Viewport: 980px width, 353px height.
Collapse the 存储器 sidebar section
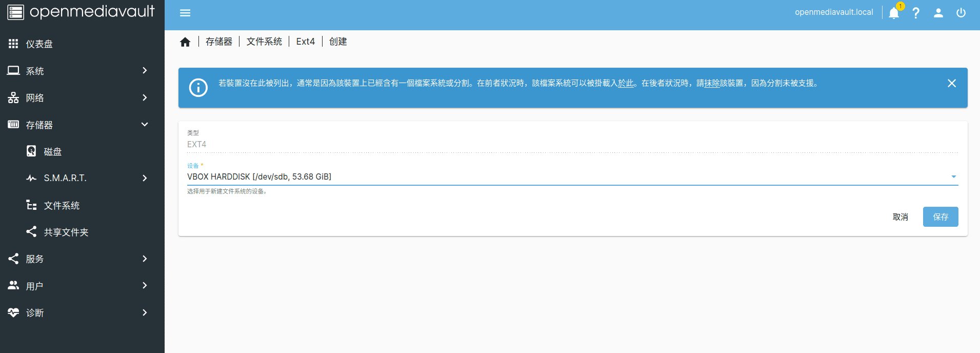pyautogui.click(x=77, y=125)
